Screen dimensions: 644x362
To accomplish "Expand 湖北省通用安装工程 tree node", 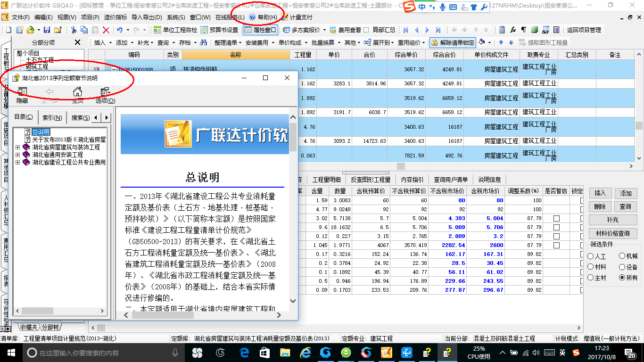I will coord(18,155).
